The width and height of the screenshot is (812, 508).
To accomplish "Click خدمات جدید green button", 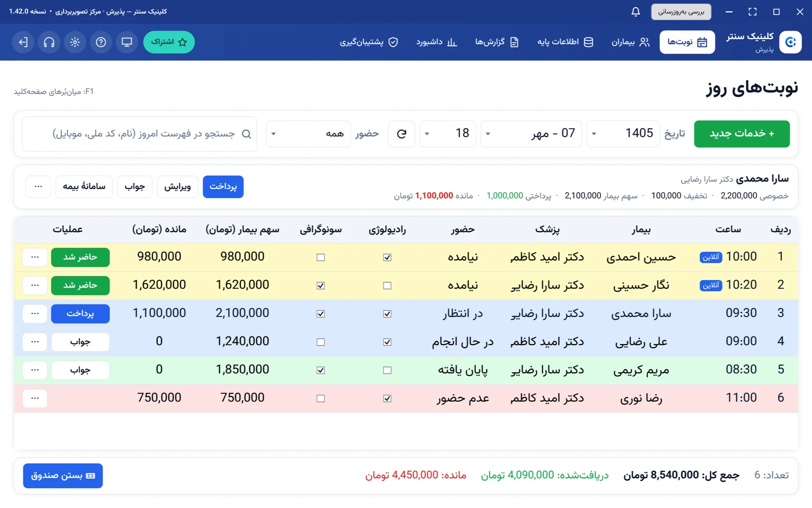I will click(742, 134).
